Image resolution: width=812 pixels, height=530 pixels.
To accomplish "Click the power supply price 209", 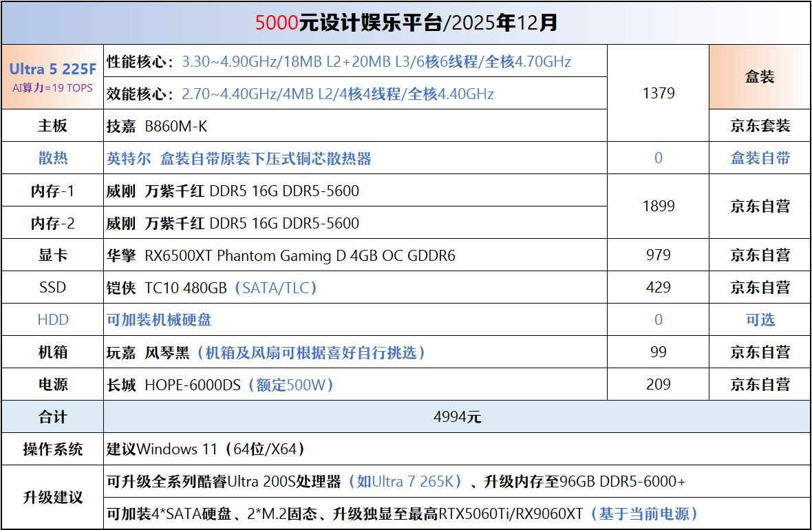I will pos(658,384).
